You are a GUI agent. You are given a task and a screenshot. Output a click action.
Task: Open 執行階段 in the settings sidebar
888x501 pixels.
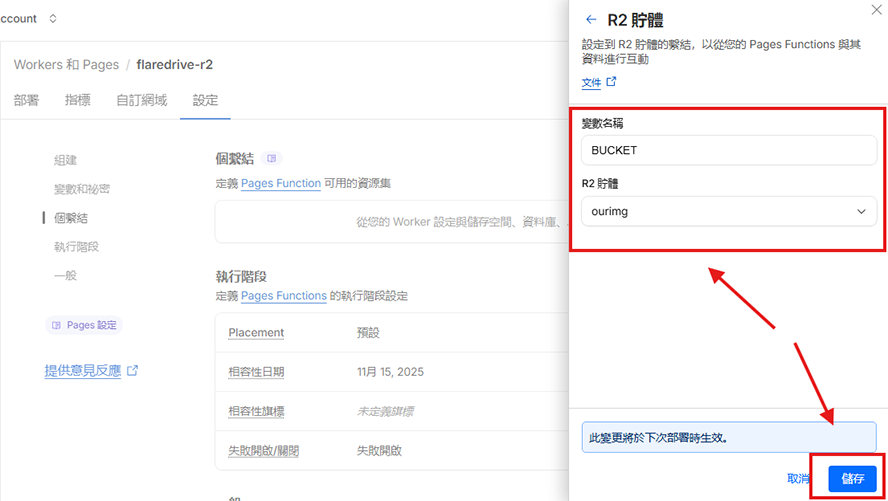[76, 247]
